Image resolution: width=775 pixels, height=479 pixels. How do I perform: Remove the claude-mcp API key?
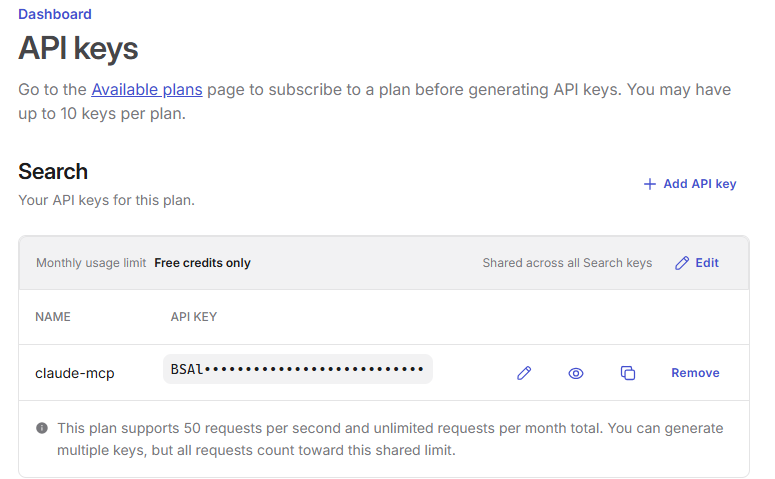695,373
